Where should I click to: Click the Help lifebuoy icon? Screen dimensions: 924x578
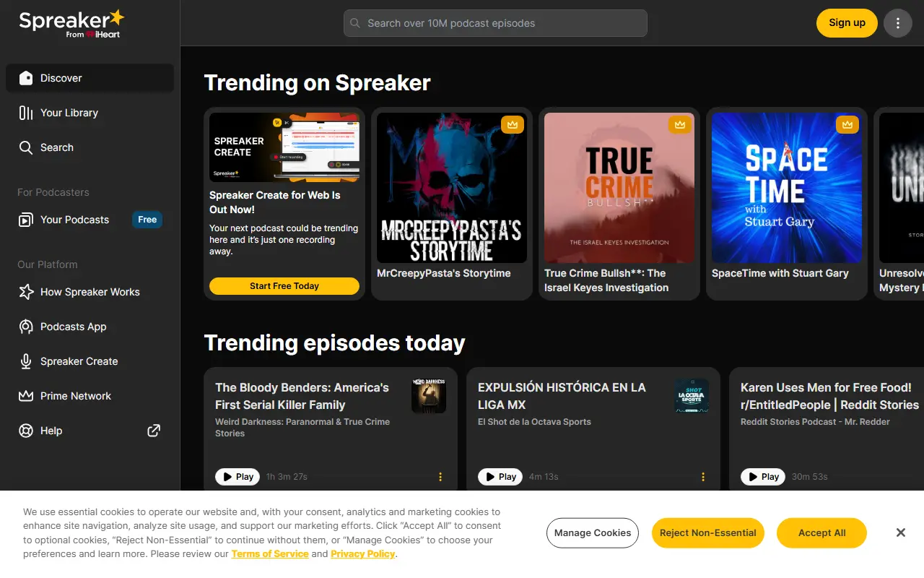click(x=26, y=431)
